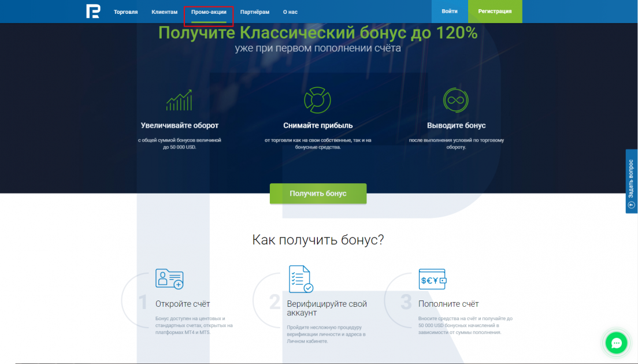Click the RoboForex logo in header
This screenshot has height=364, width=638.
(93, 12)
